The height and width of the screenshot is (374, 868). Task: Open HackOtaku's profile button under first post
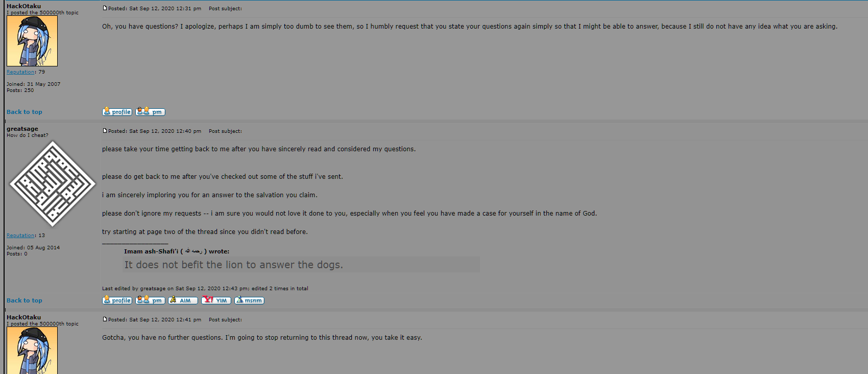tap(117, 112)
